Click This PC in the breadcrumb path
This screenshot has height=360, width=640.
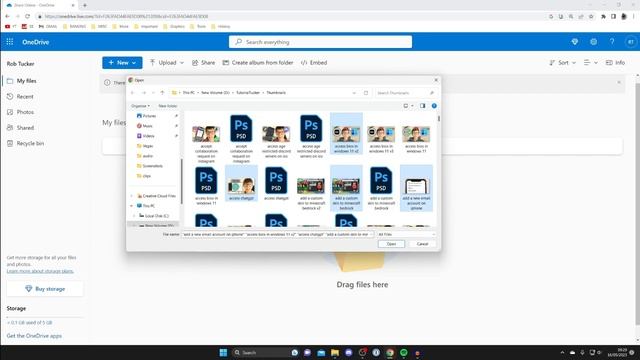(189, 93)
